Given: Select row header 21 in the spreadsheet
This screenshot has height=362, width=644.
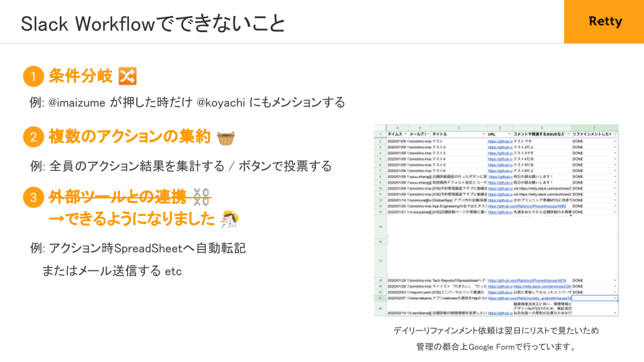Looking at the screenshot, I should click(x=380, y=298).
